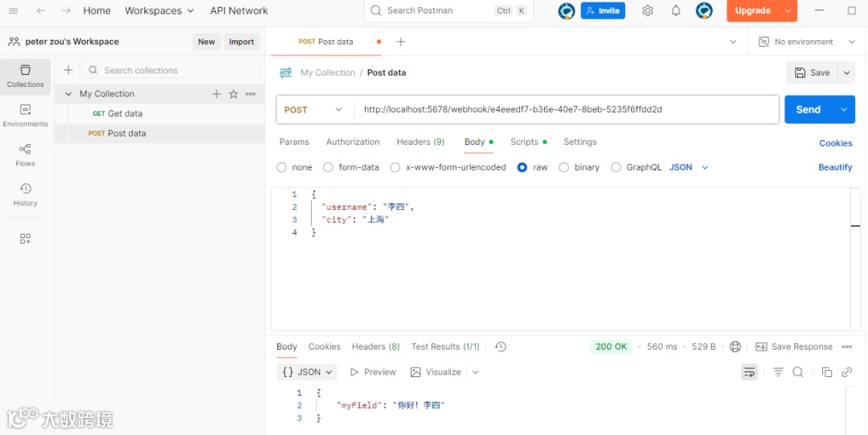868x435 pixels.
Task: Click the New button
Action: click(207, 42)
